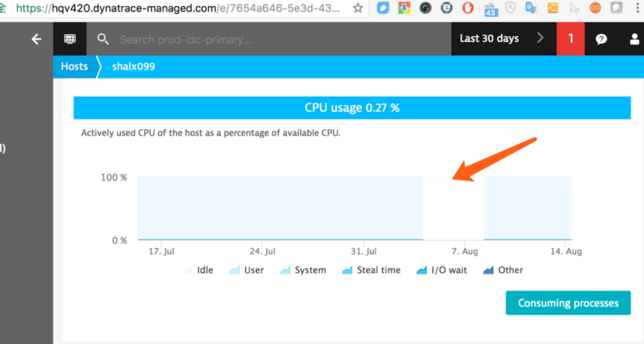Toggle the Idle series in the legend
This screenshot has height=344, width=644.
click(198, 270)
